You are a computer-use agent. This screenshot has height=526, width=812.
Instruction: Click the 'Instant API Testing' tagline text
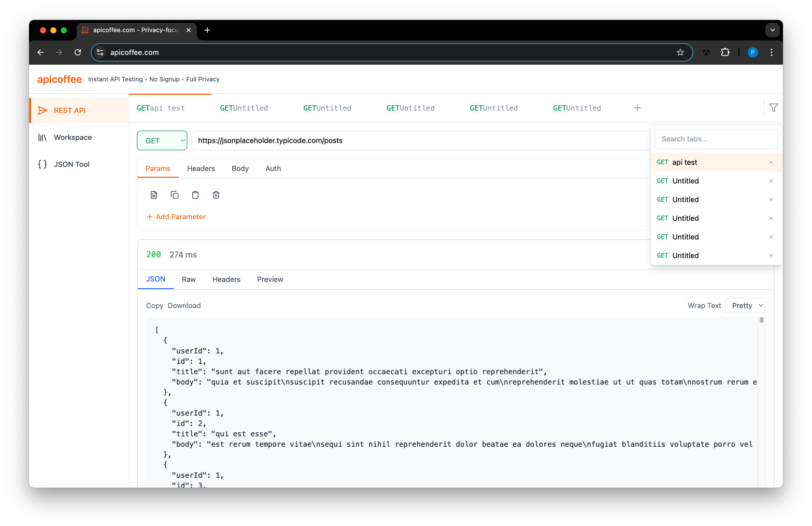pyautogui.click(x=116, y=79)
